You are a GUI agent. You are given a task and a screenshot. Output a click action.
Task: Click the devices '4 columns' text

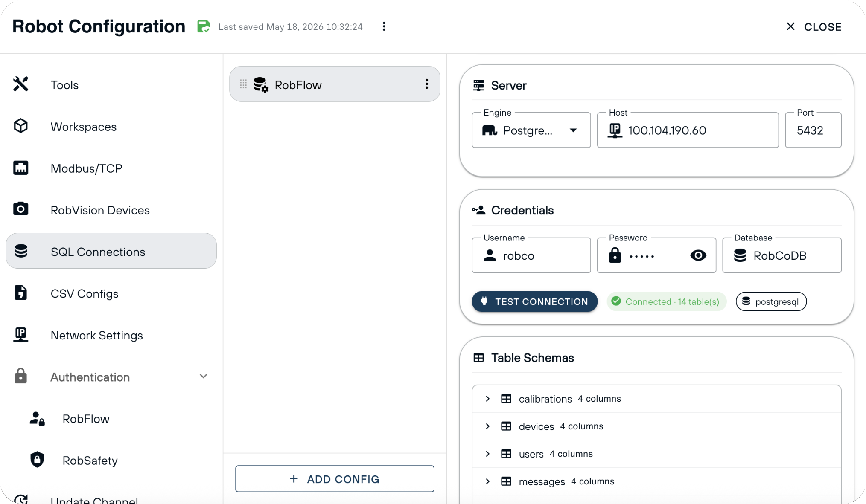click(581, 426)
